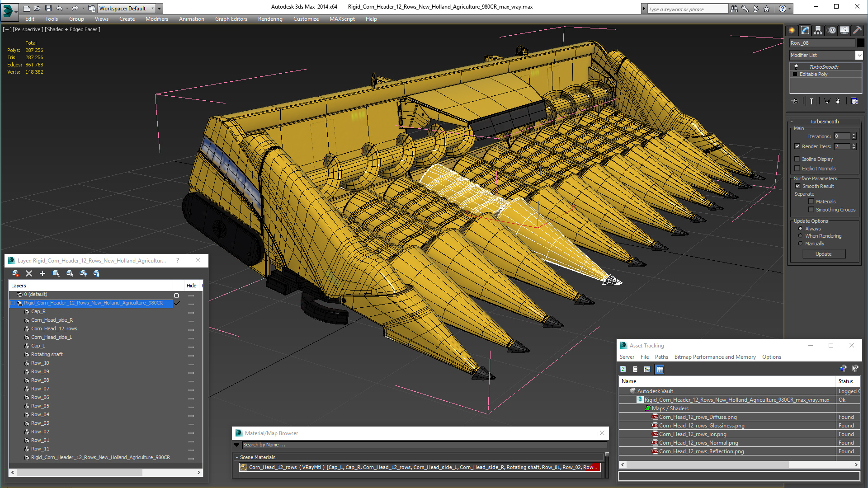The width and height of the screenshot is (868, 488).
Task: Click the search binoculars icon
Action: pyautogui.click(x=734, y=9)
